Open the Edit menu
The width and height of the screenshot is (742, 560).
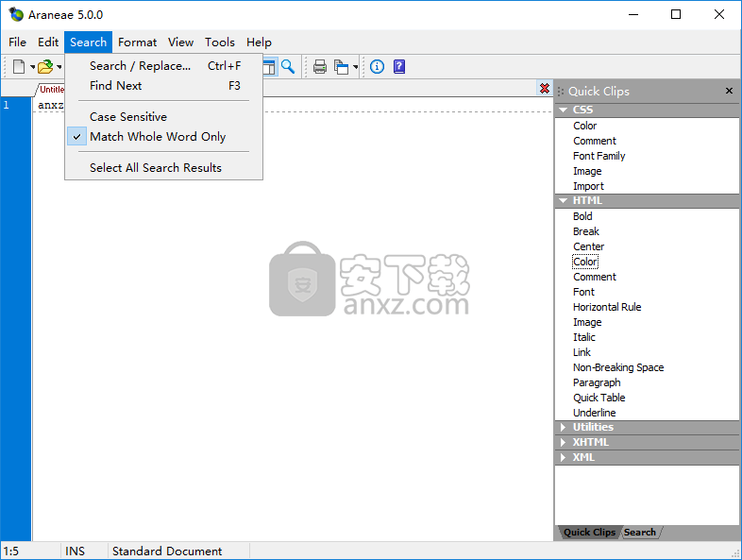click(x=48, y=42)
